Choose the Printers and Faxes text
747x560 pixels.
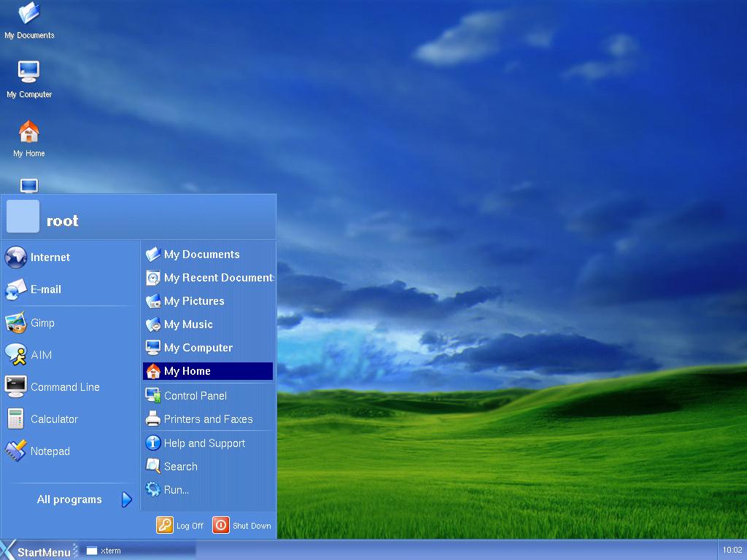coord(208,419)
